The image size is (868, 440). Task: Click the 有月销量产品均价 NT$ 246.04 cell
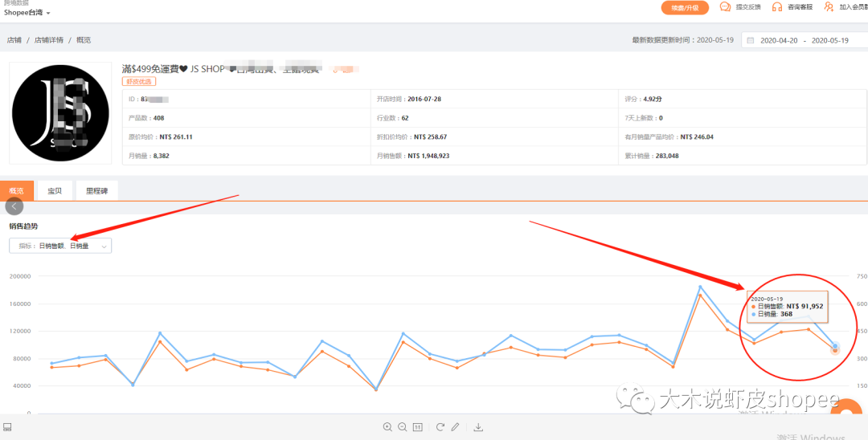(x=743, y=136)
